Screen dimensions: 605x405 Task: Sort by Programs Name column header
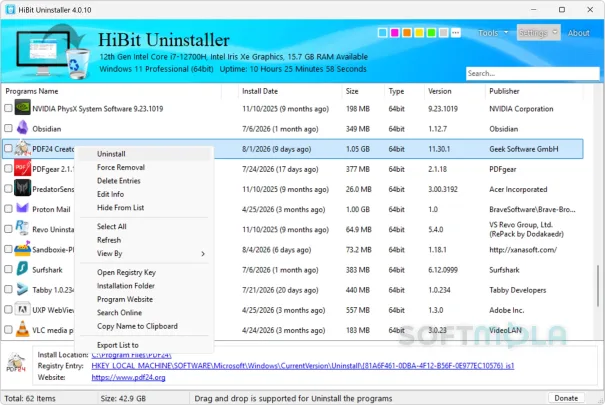pos(112,91)
